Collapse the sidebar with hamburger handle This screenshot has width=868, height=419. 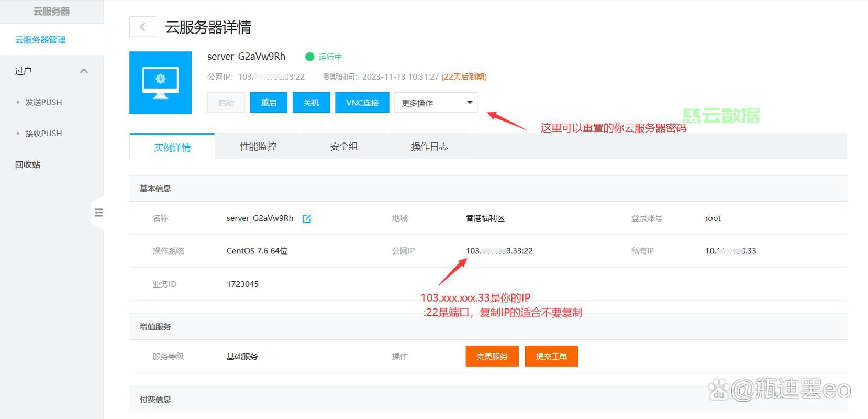pos(98,213)
